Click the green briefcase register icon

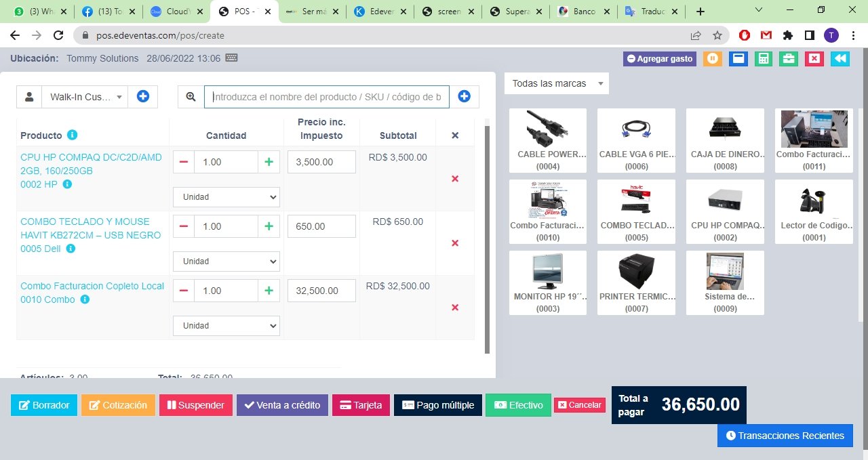(x=789, y=59)
